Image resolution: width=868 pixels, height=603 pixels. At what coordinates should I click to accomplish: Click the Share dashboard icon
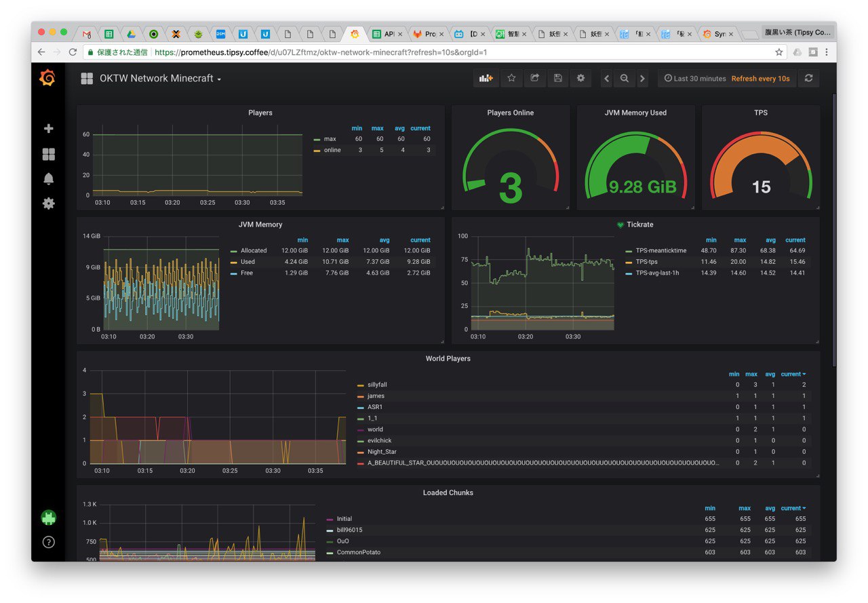pos(534,79)
